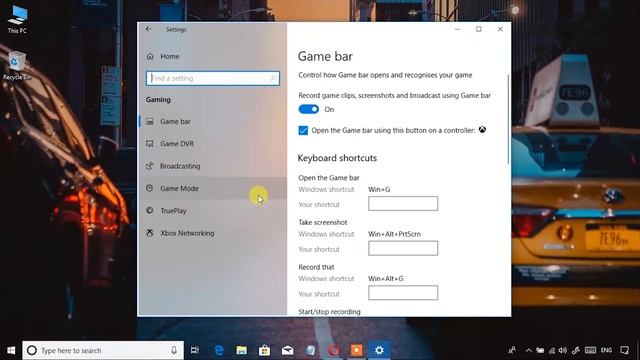
Task: Select the Recycle Bin desktop icon
Action: pos(17,66)
